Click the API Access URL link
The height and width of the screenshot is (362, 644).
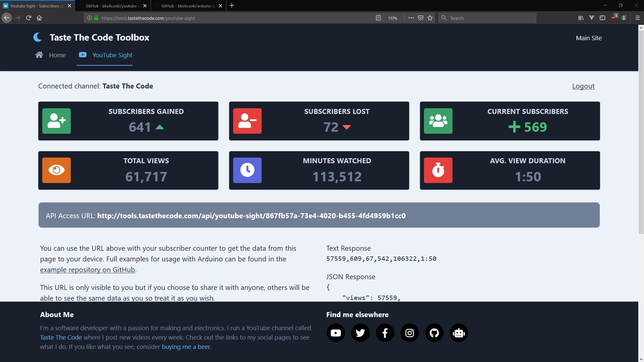(x=251, y=216)
